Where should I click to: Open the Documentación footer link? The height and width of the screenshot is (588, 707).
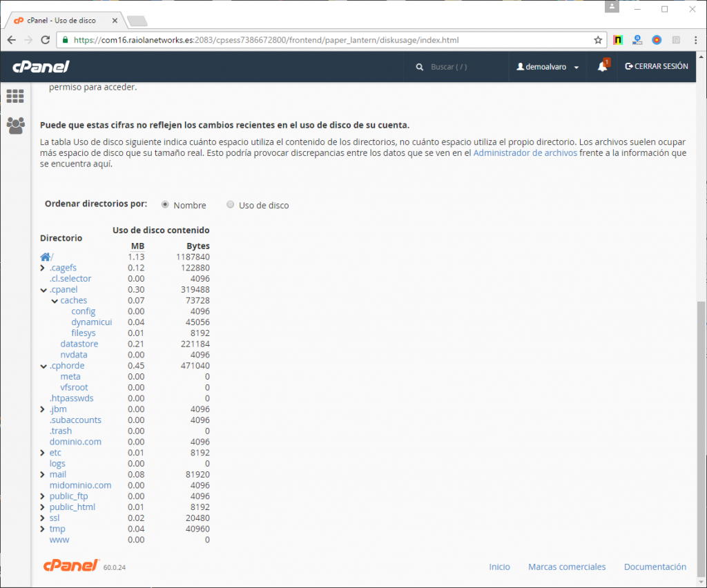pyautogui.click(x=655, y=567)
